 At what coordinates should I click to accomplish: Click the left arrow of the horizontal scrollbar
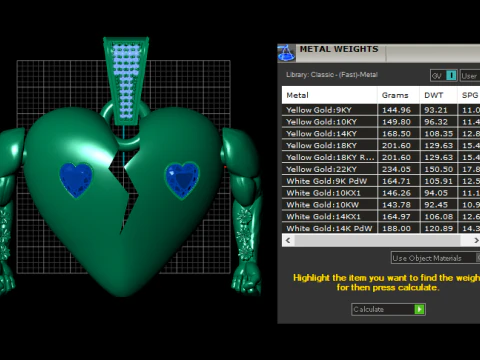pos(288,240)
